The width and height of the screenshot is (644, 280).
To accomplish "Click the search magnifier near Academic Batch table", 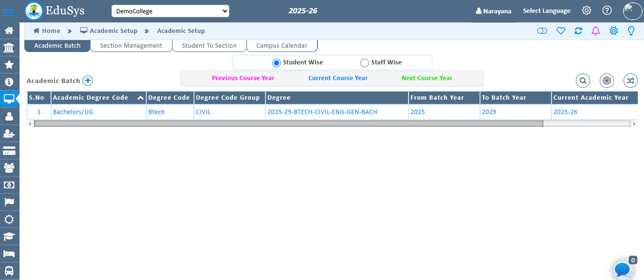I will [583, 81].
